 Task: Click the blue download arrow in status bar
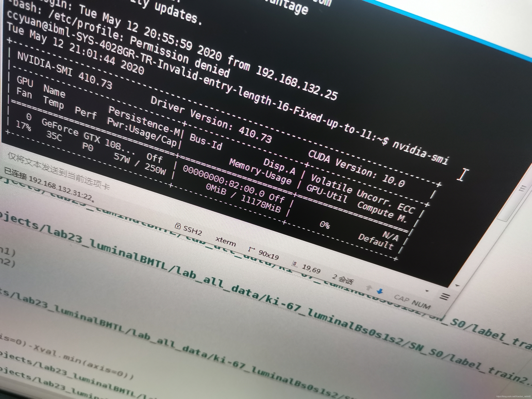(380, 292)
